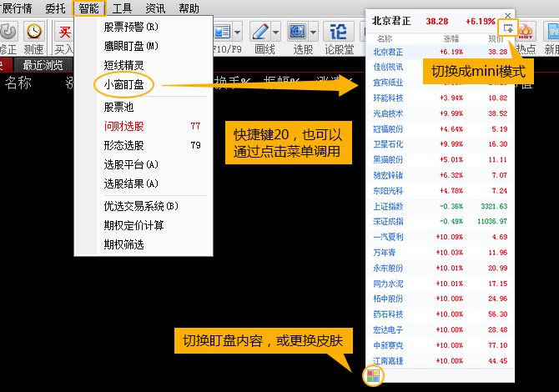559x392 pixels.
Task: Open the 委托 menu
Action: pos(55,8)
